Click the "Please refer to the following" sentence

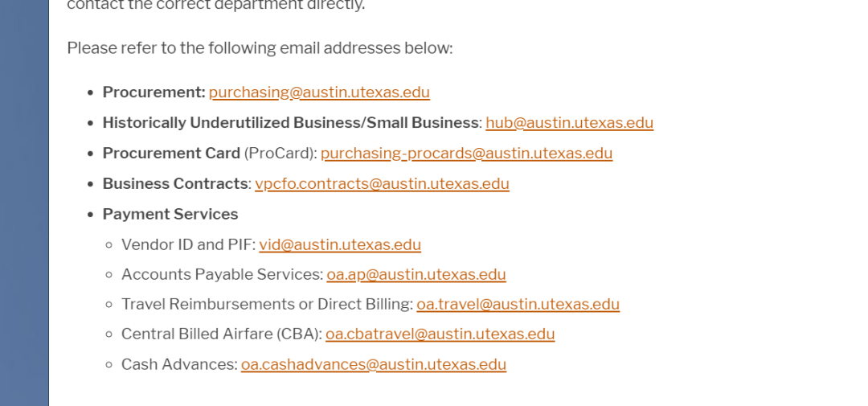click(260, 48)
